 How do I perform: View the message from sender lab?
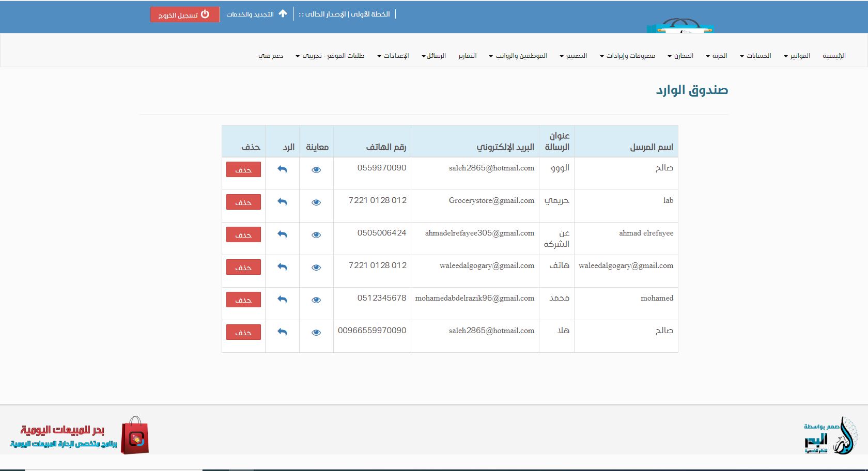tap(316, 202)
